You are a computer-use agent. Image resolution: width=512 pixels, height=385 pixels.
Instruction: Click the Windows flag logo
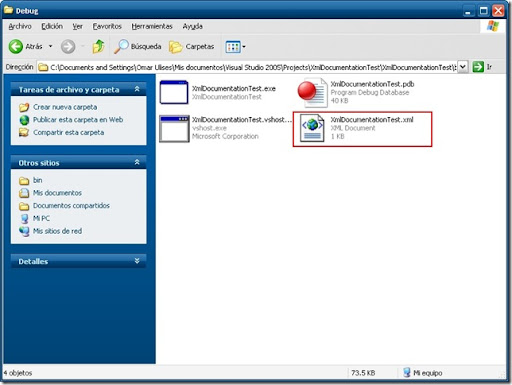click(493, 26)
